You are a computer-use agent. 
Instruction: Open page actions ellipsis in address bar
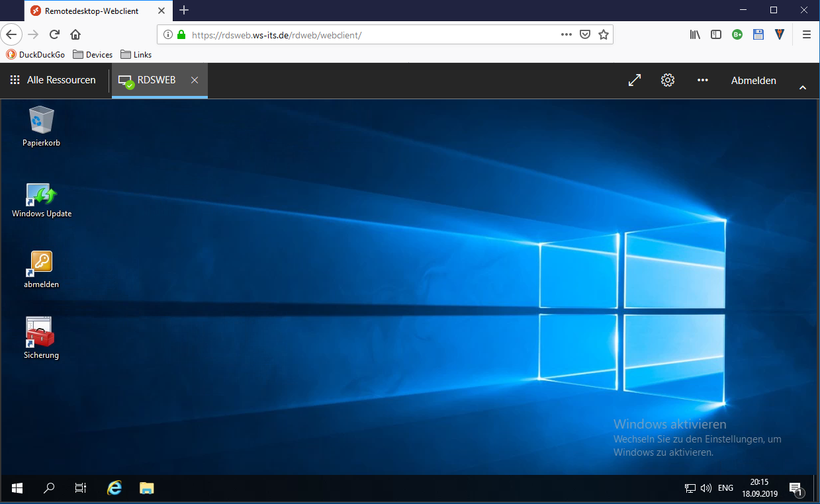pyautogui.click(x=567, y=35)
